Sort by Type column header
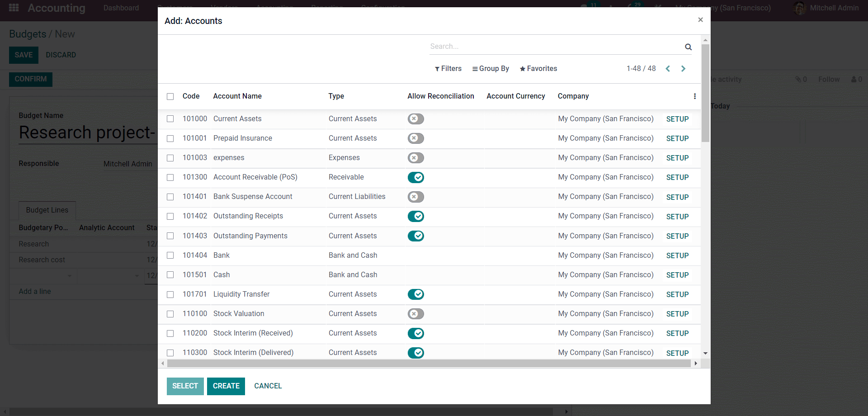 pos(336,96)
